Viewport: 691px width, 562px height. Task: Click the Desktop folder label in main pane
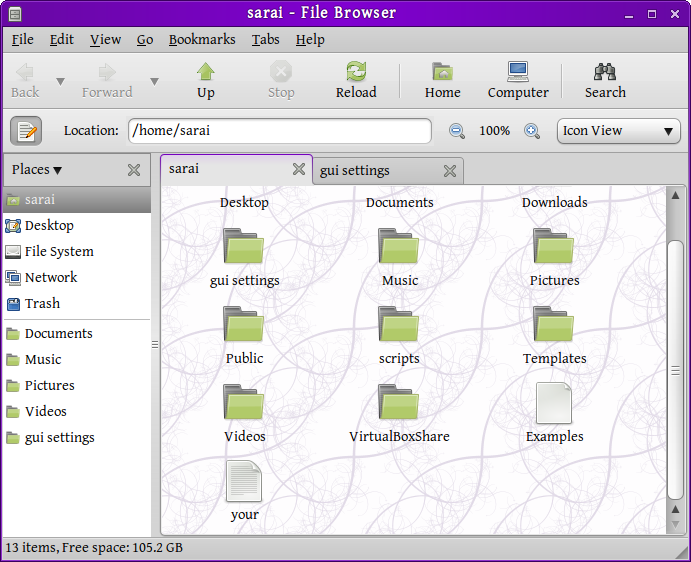[244, 202]
